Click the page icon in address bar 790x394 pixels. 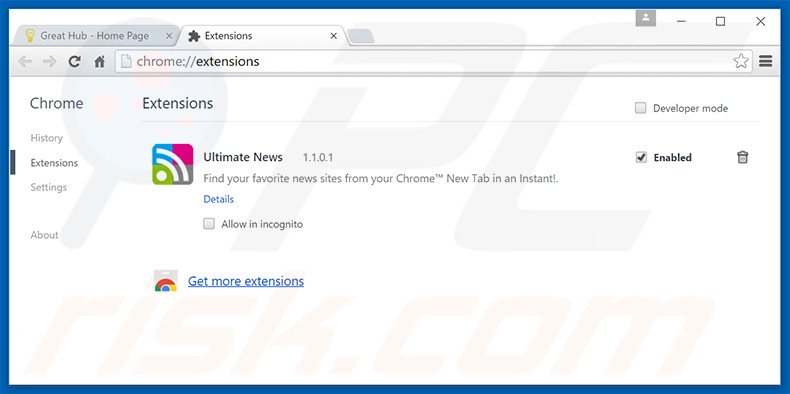coord(126,61)
